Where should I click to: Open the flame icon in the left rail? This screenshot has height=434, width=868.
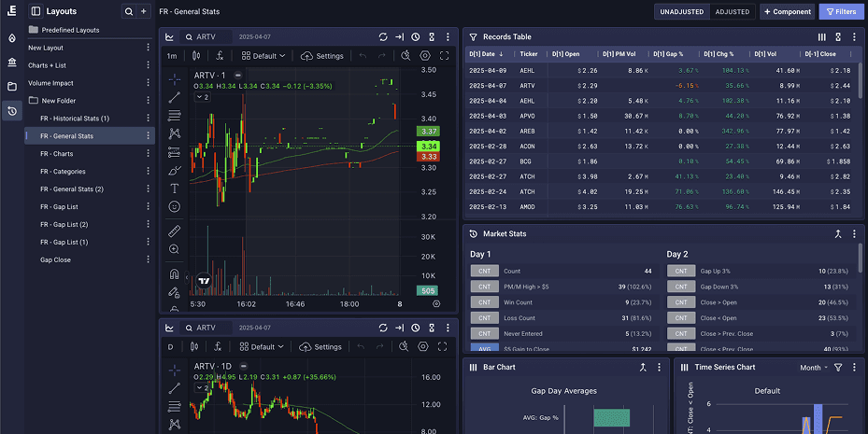click(x=12, y=38)
